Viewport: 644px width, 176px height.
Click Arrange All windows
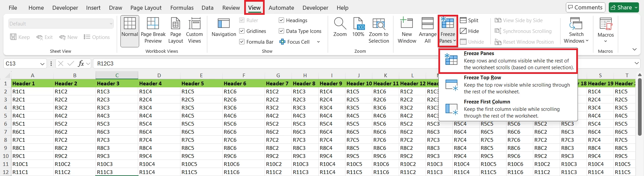(428, 31)
